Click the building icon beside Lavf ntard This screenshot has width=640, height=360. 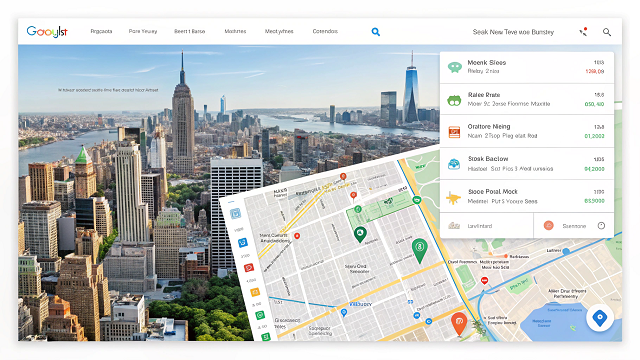pyautogui.click(x=454, y=225)
